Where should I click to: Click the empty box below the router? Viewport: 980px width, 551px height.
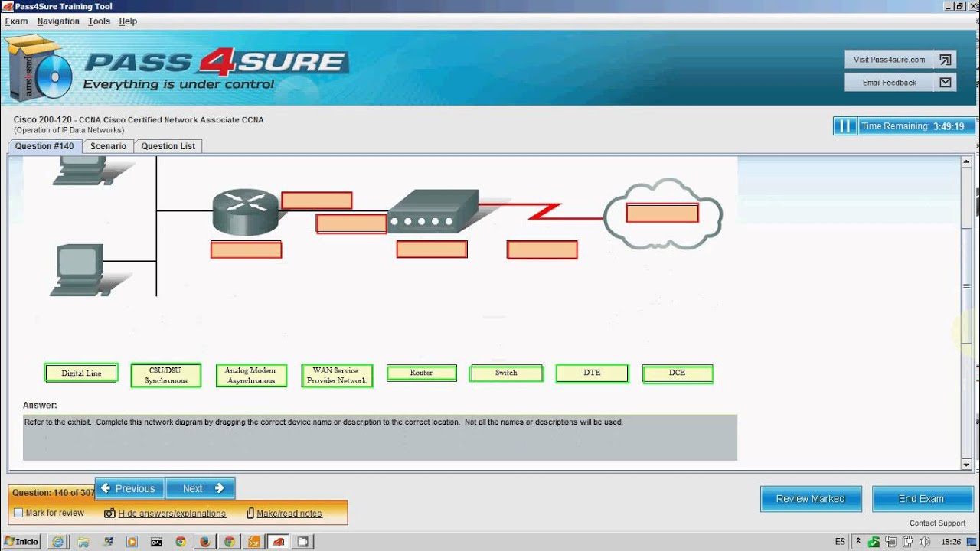point(247,249)
